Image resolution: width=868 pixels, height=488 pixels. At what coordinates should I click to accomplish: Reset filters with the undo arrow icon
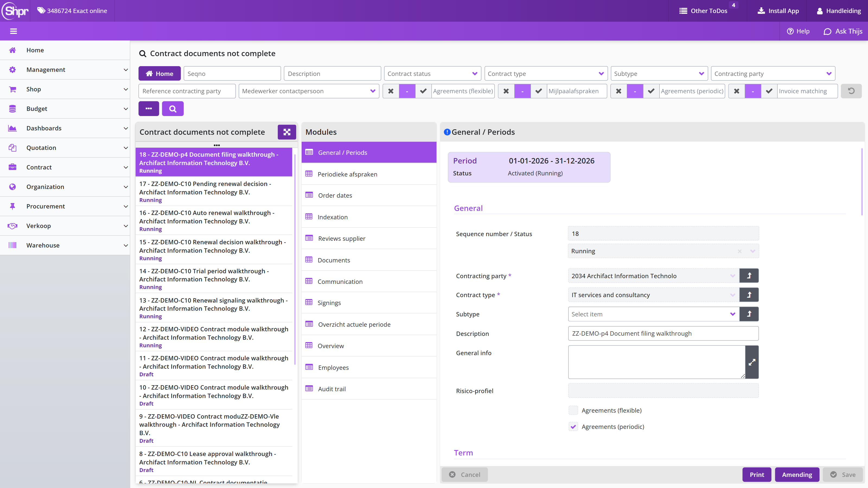[851, 91]
